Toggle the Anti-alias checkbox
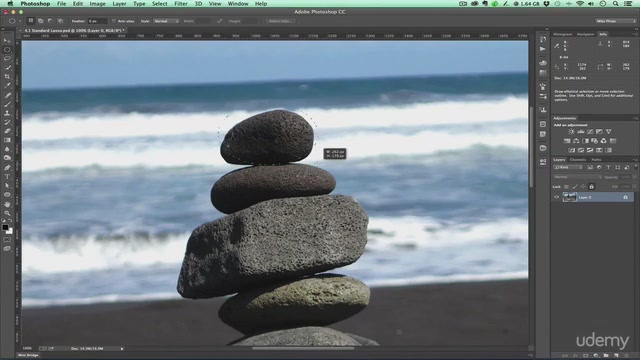This screenshot has width=640, height=360. pos(114,21)
